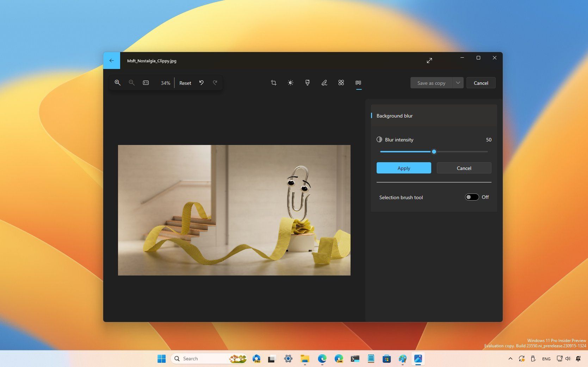Undo the last edit
Viewport: 588px width, 367px height.
(201, 83)
